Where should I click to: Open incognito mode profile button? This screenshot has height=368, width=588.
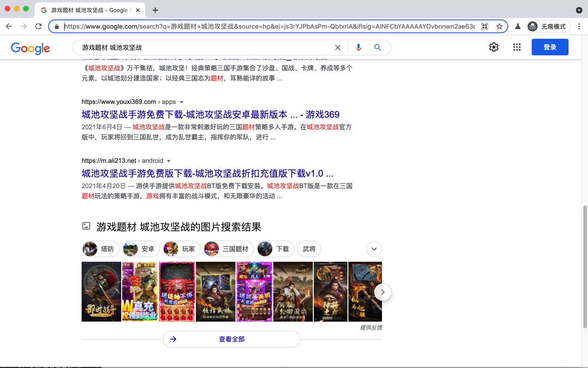[548, 27]
